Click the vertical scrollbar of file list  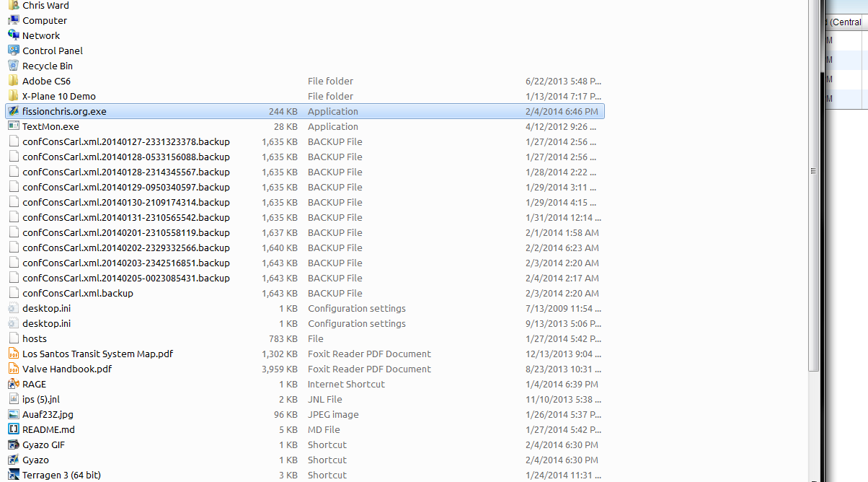click(814, 171)
